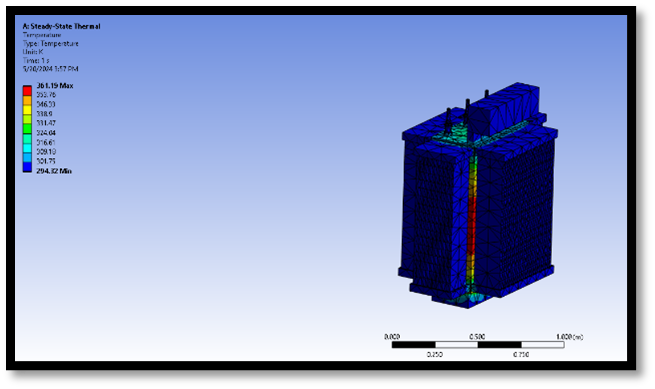Click the orange legend color band
This screenshot has height=389, width=655.
pos(27,100)
